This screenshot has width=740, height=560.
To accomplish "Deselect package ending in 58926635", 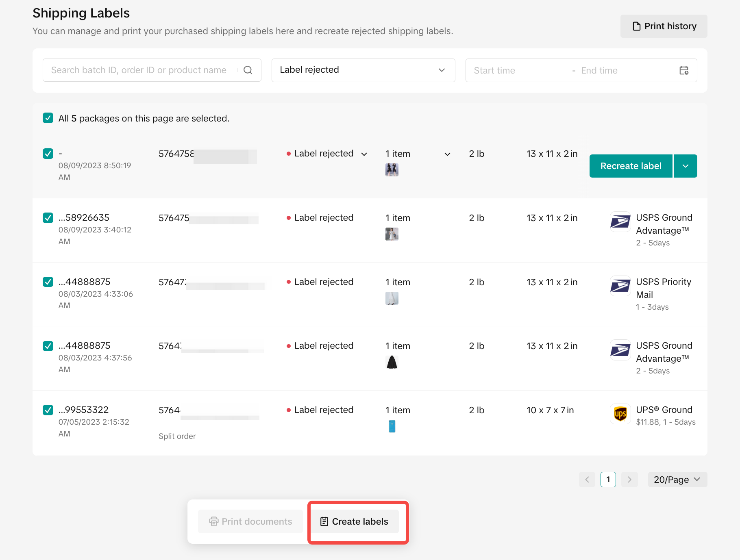I will click(48, 218).
